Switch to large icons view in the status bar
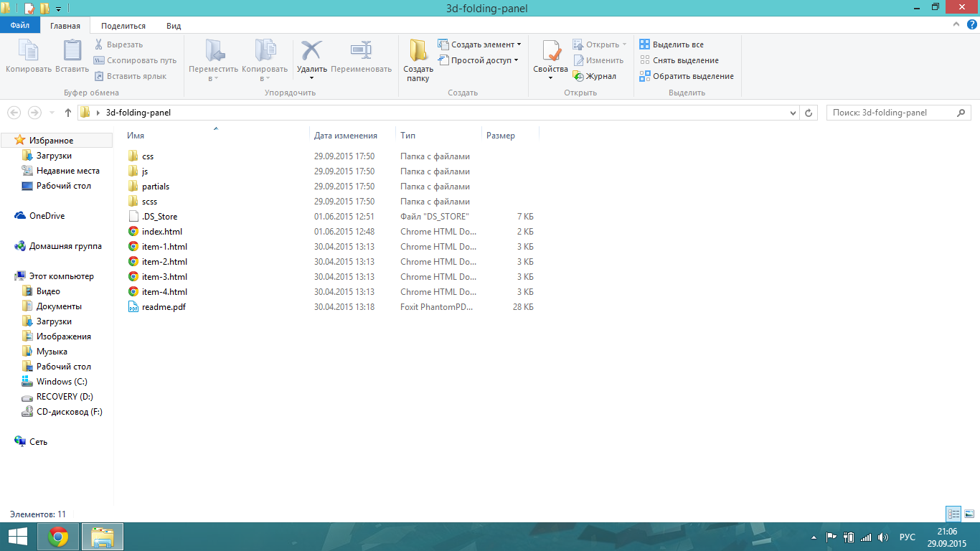This screenshot has width=980, height=551. (x=969, y=514)
